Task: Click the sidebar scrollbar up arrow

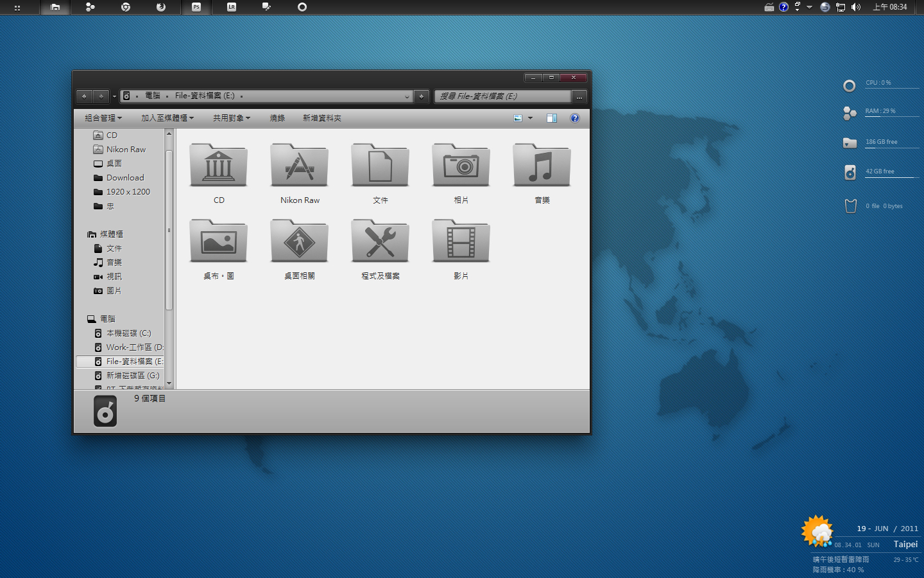Action: 169,134
